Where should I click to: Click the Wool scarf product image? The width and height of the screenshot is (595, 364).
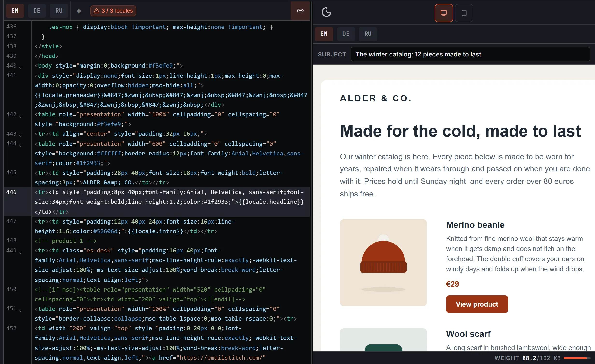pos(383,340)
